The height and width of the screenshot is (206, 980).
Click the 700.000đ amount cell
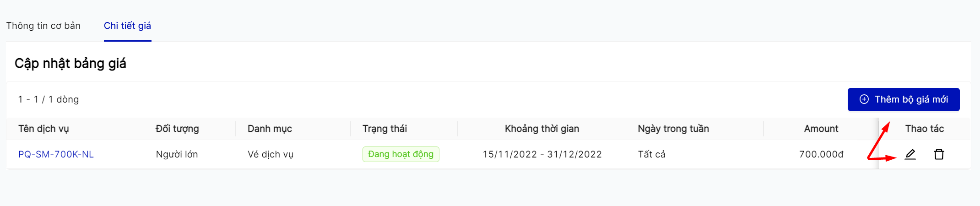(821, 154)
